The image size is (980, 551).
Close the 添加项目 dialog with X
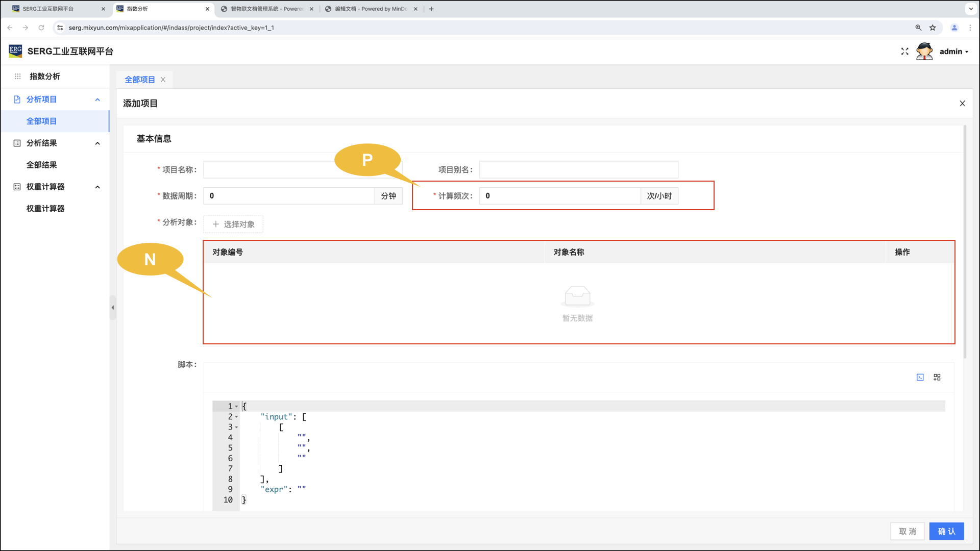(x=962, y=104)
